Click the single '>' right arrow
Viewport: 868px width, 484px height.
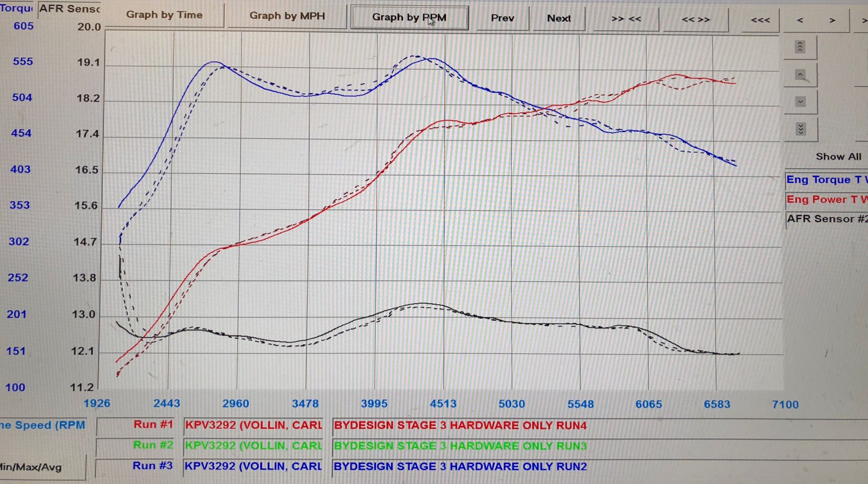pyautogui.click(x=832, y=20)
